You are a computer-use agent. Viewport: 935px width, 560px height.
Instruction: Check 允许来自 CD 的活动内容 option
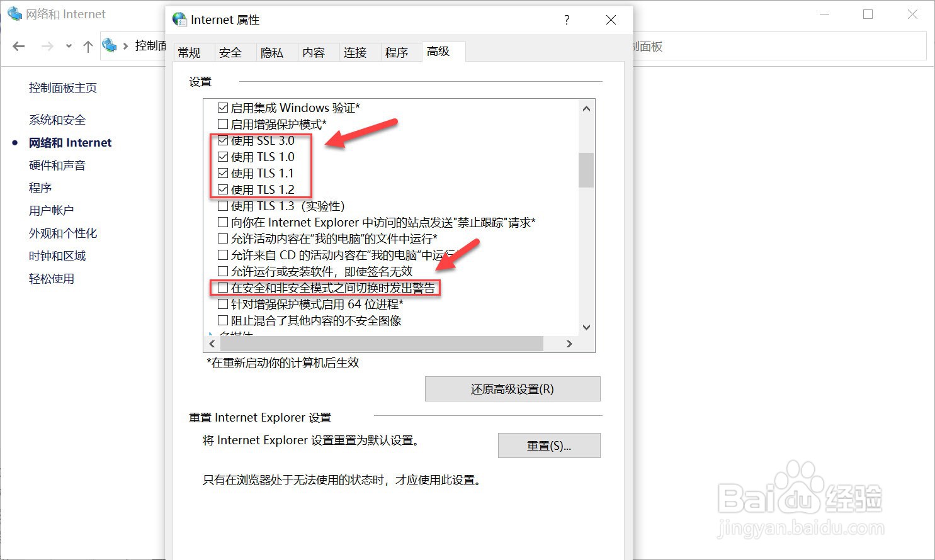pos(223,255)
